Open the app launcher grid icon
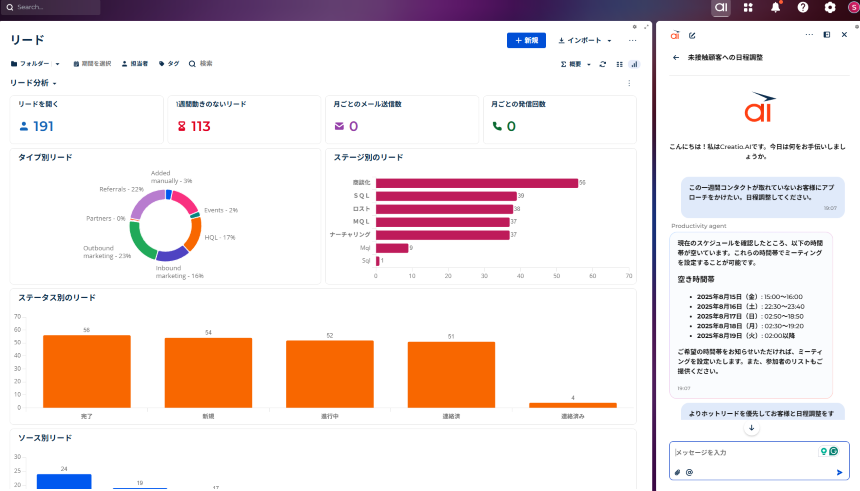Image resolution: width=860 pixels, height=491 pixels. click(x=749, y=7)
